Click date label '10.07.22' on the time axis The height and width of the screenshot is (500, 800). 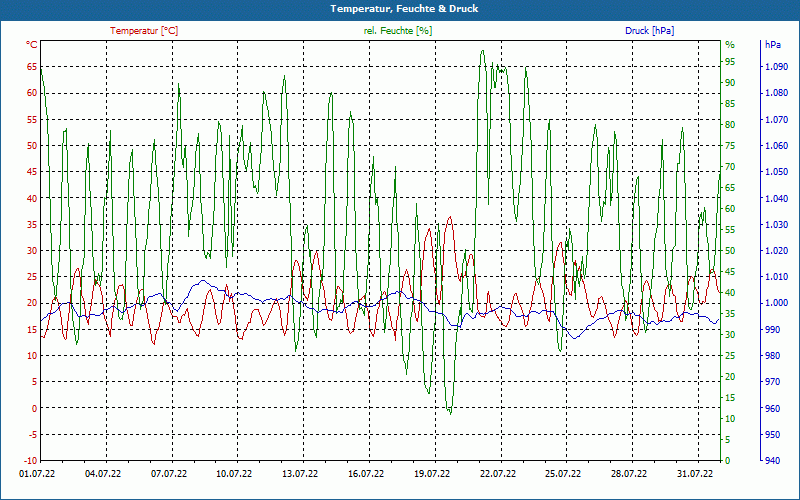234,474
